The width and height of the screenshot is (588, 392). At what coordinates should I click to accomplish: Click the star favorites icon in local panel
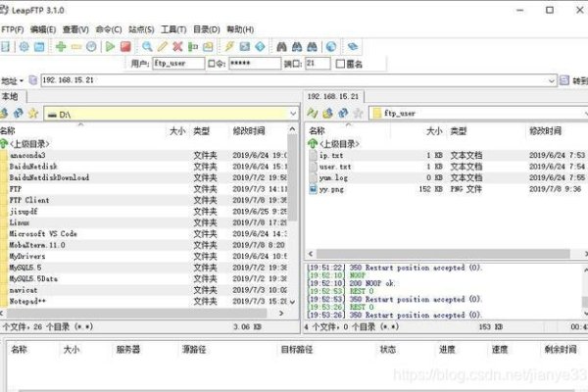[x=34, y=114]
